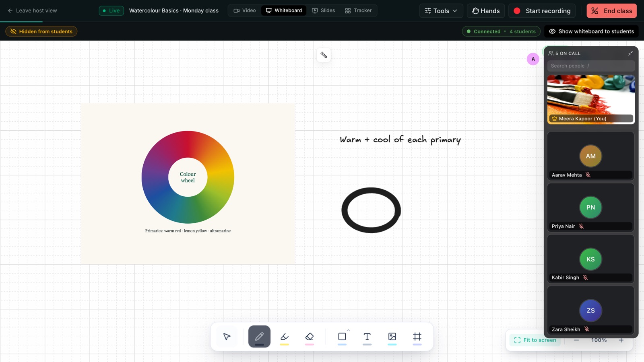Select the handwritten text Warm + cool of each primary
The width and height of the screenshot is (644, 362).
coord(400,140)
